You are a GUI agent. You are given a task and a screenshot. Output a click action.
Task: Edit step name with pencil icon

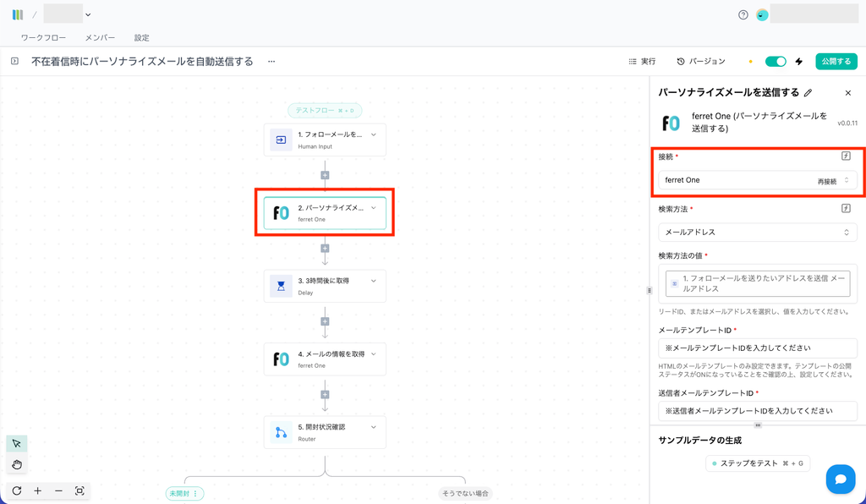(808, 93)
